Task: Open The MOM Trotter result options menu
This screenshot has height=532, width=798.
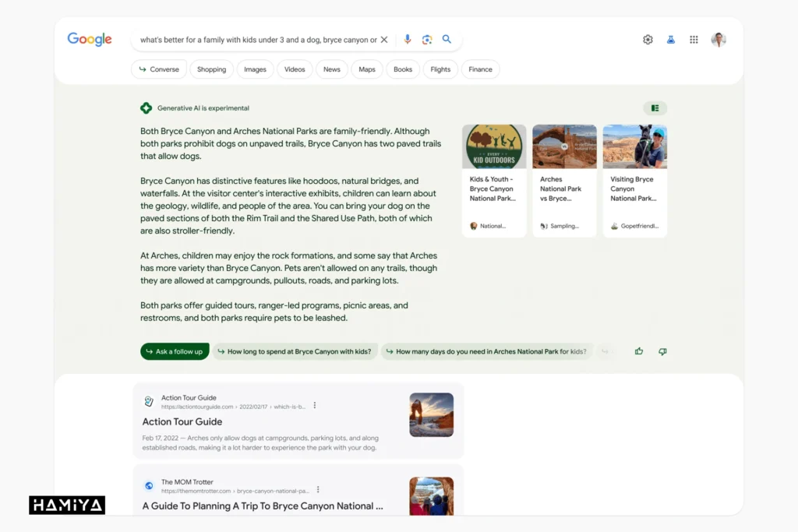Action: (318, 490)
